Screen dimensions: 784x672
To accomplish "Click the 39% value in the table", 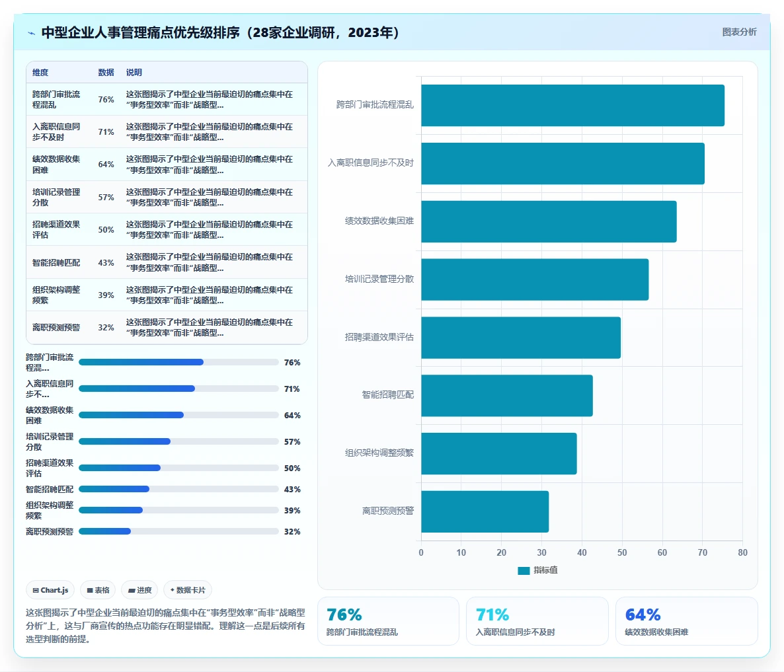I will click(x=106, y=295).
